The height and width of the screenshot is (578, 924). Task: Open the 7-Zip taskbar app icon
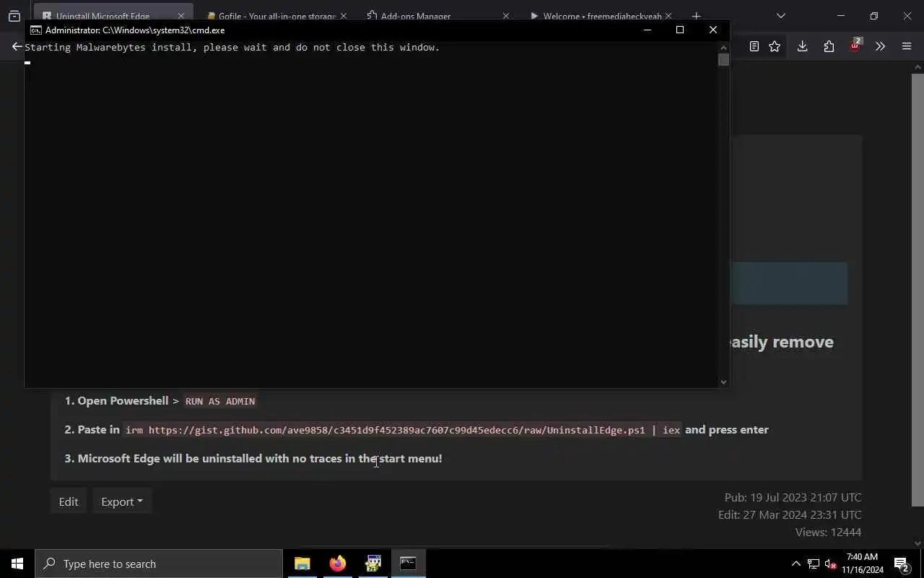(x=372, y=564)
